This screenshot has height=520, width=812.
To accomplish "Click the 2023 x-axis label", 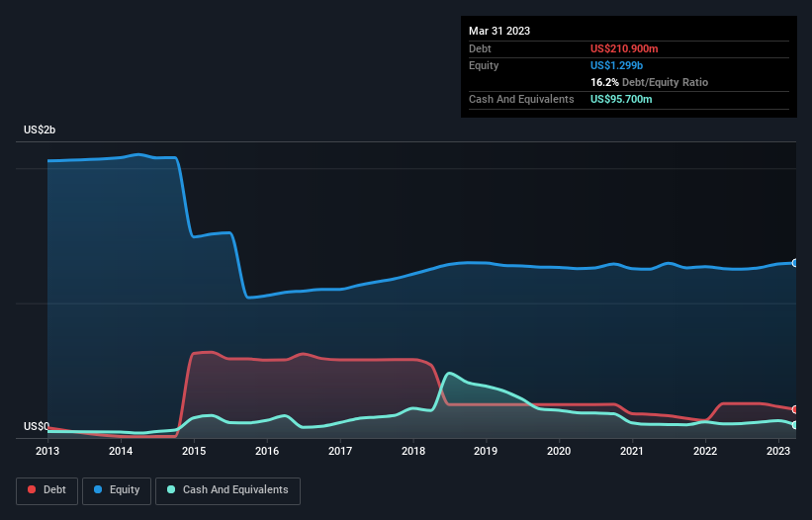I will pos(778,451).
